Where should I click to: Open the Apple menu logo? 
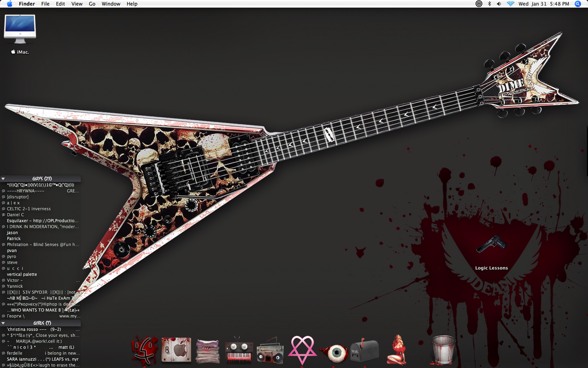tap(10, 4)
